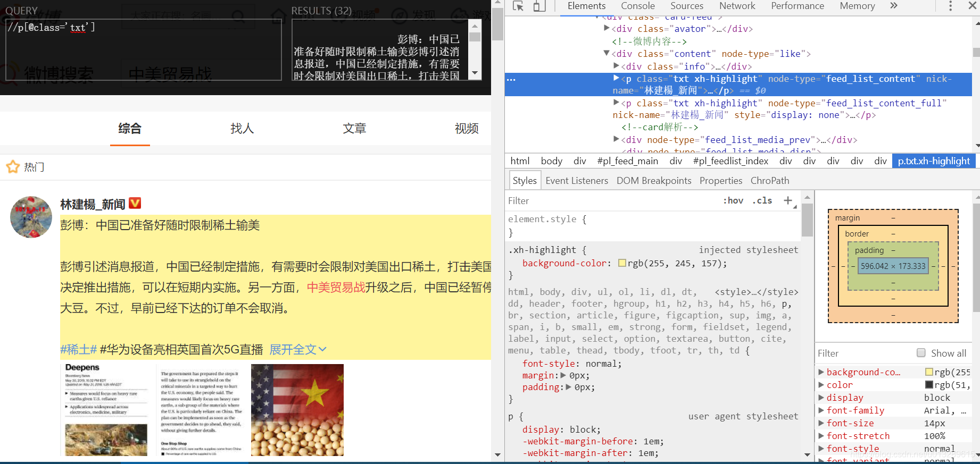Open the Styles sidebar tab
Image resolution: width=980 pixels, height=464 pixels.
[x=525, y=181]
